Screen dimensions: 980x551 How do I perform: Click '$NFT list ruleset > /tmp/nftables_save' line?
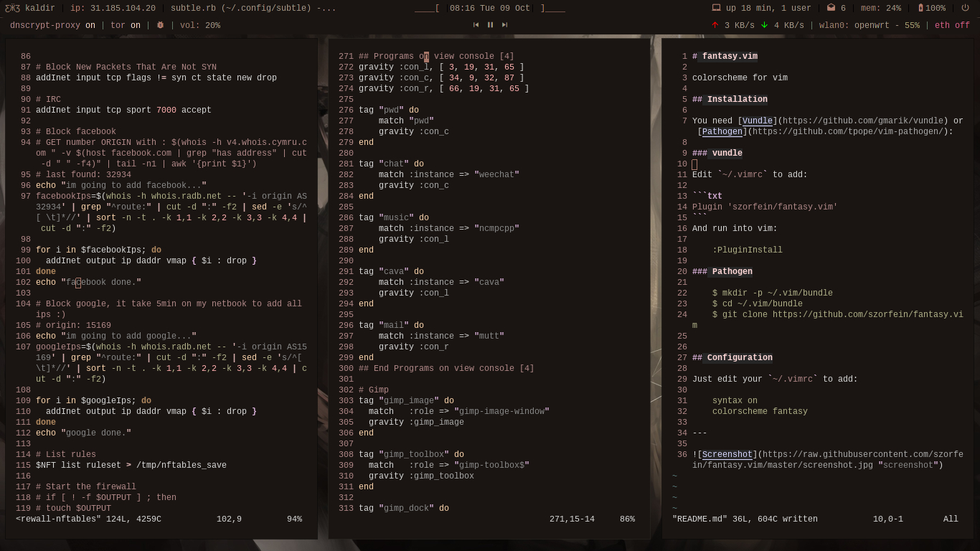click(131, 465)
